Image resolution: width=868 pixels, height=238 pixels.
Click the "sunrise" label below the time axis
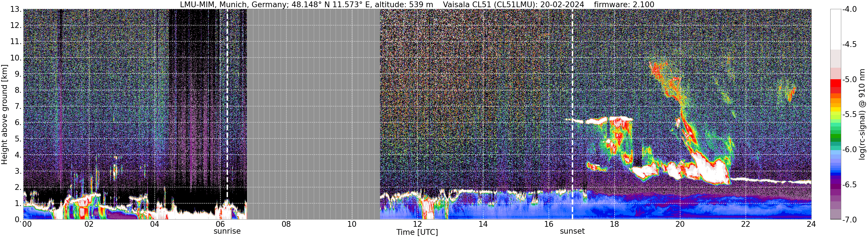coord(227,231)
